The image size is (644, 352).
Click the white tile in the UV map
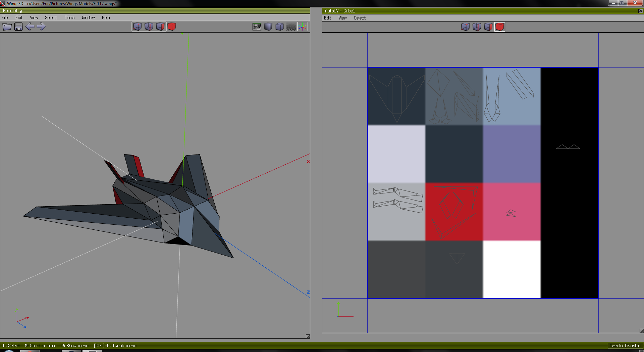pos(512,269)
